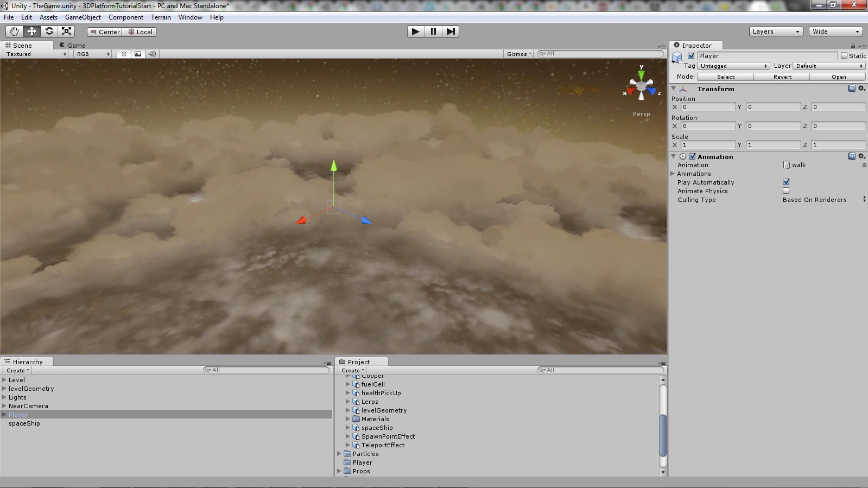Open the Gizmos dropdown
Screen dimensions: 868x488
coord(519,54)
